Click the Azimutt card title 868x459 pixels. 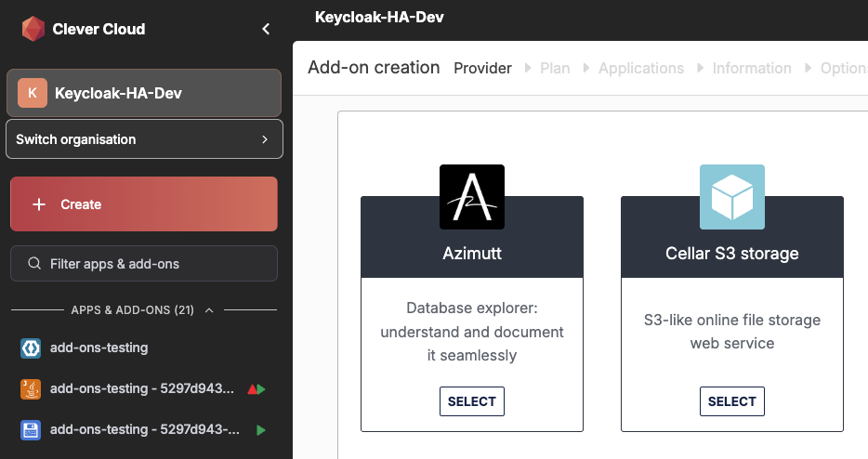click(x=472, y=253)
